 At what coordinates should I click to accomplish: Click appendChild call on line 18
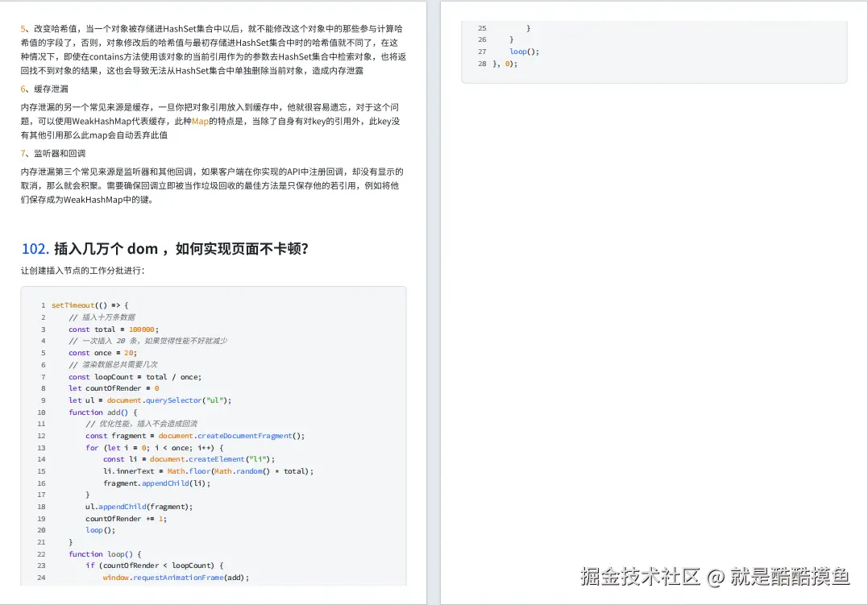pos(121,506)
